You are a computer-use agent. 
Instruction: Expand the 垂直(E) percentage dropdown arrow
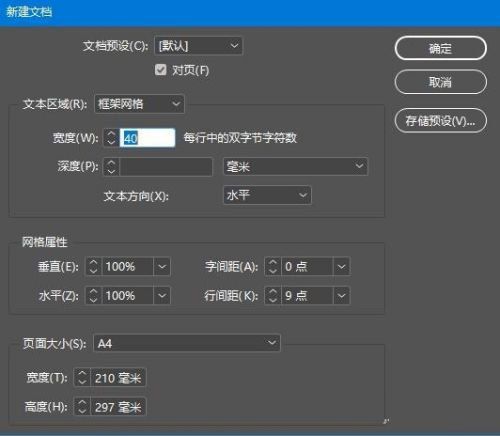pyautogui.click(x=162, y=266)
